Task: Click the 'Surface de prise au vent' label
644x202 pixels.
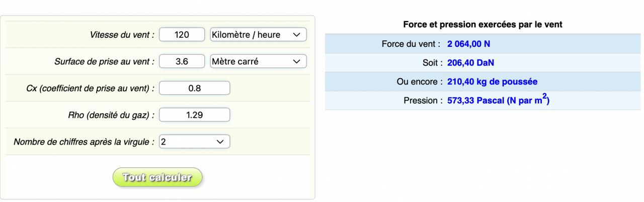Action: [x=104, y=62]
